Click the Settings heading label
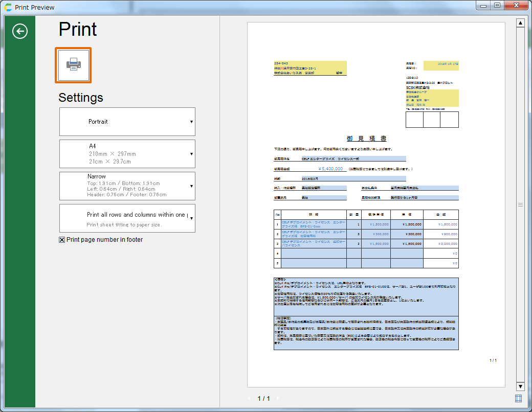Image resolution: width=532 pixels, height=412 pixels. [81, 98]
